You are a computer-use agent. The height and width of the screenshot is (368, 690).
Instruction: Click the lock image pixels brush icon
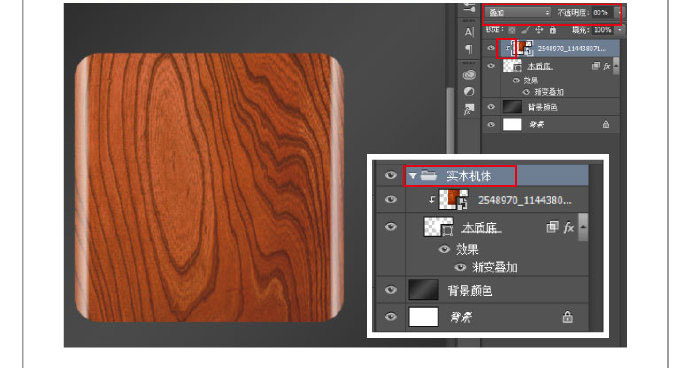[525, 30]
